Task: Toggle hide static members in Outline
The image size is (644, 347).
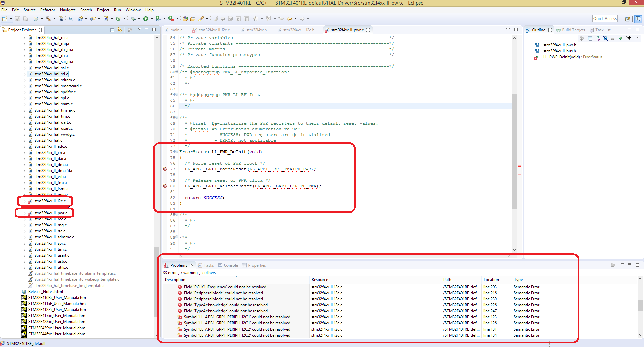Action: coord(613,38)
